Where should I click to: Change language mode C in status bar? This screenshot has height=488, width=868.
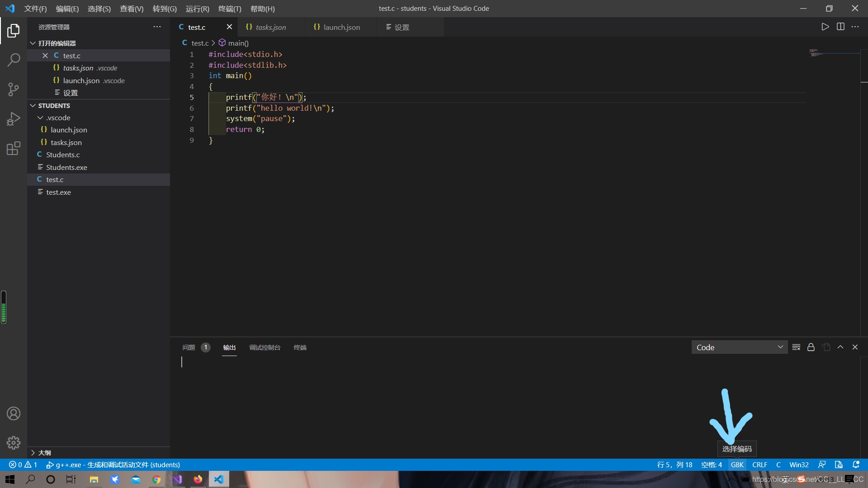coord(778,465)
